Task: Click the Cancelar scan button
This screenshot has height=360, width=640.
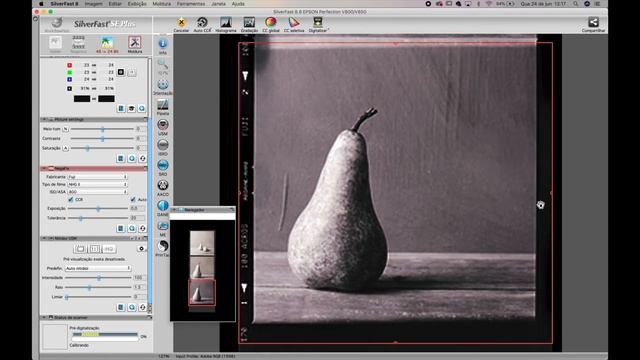Action: (x=181, y=24)
